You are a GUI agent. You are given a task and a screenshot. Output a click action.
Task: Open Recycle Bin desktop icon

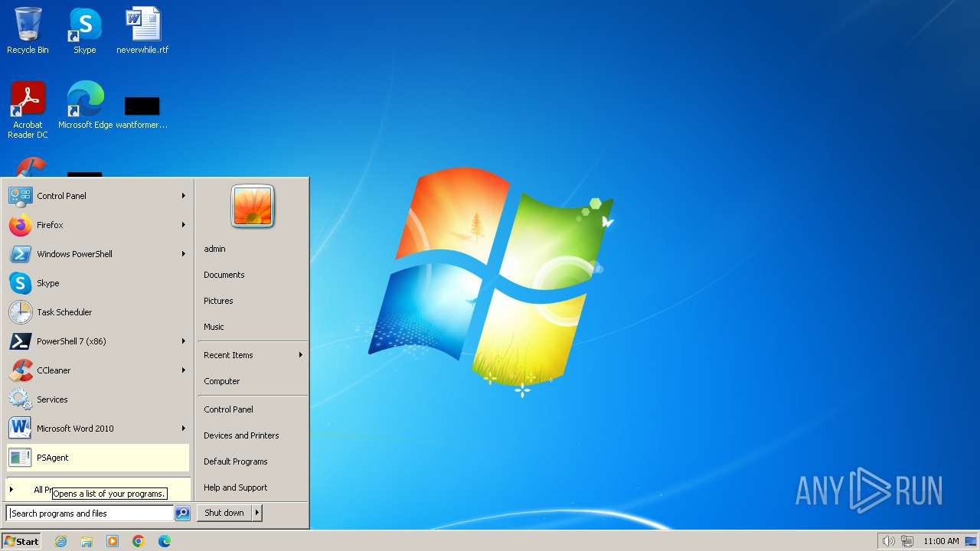point(28,31)
